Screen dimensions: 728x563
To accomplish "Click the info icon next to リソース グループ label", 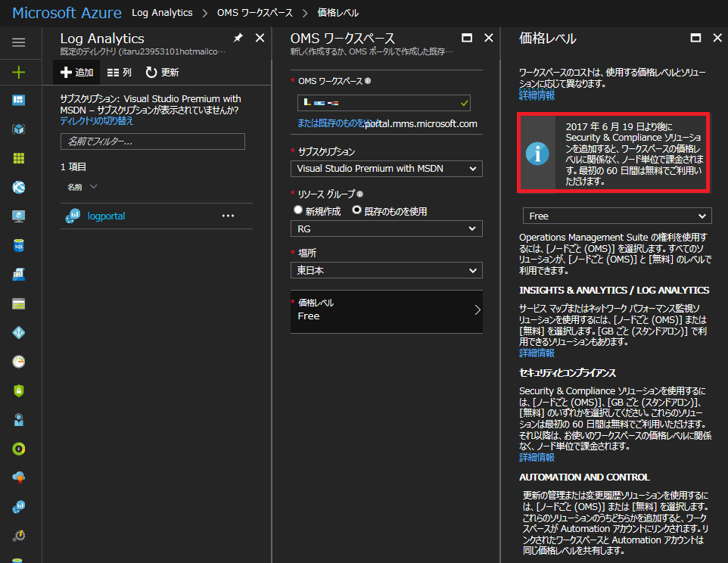I will (x=359, y=194).
